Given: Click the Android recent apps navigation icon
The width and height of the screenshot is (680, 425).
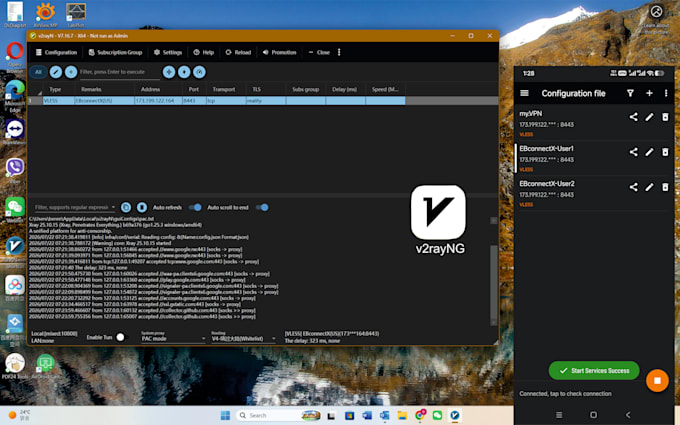Looking at the screenshot, I should tap(559, 415).
